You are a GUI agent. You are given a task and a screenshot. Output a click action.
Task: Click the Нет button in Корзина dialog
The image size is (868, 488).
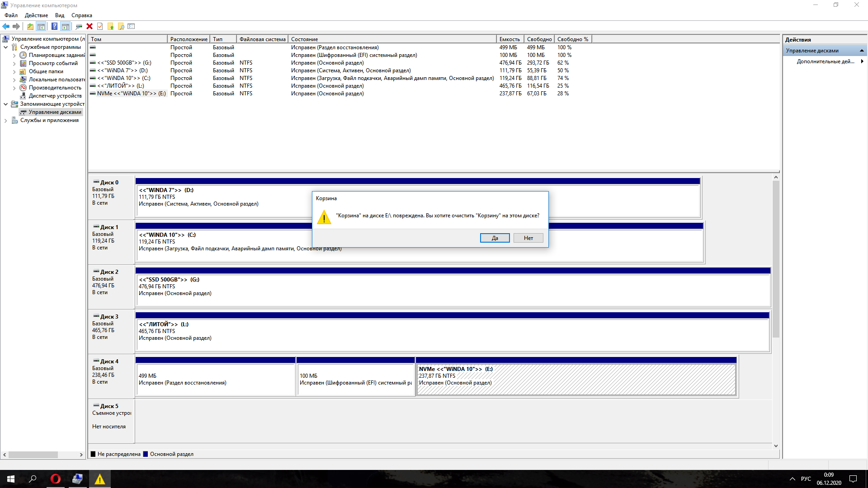tap(528, 238)
